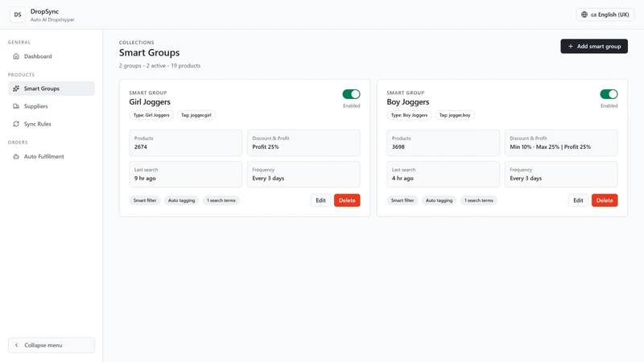Screen dimensions: 644x362
Task: Click Add smart group button
Action: 594,47
